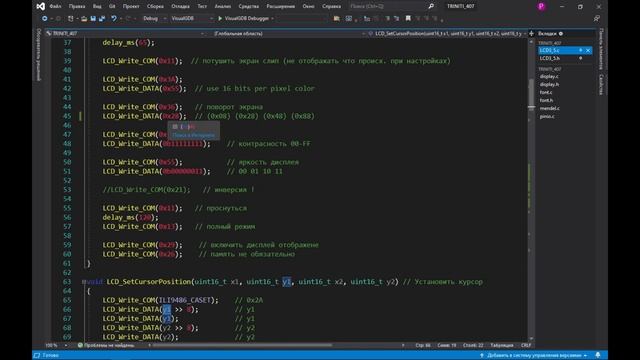Click the Табуляция indentation indicator
This screenshot has height=360, width=640.
coord(502,345)
